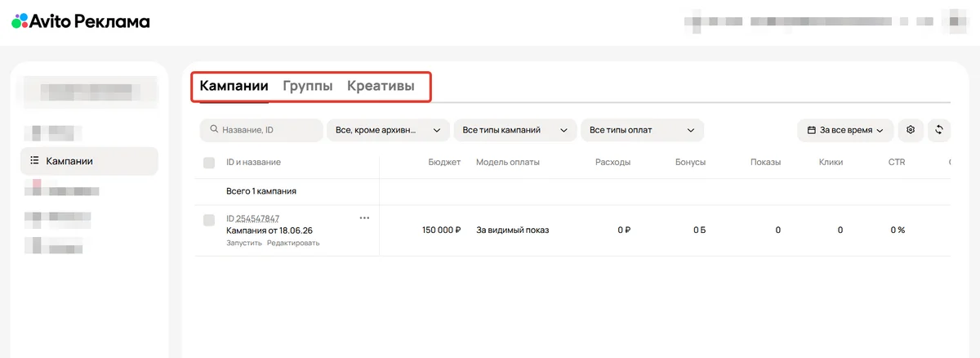
Task: Sort by the Бюджет column header
Action: [444, 163]
